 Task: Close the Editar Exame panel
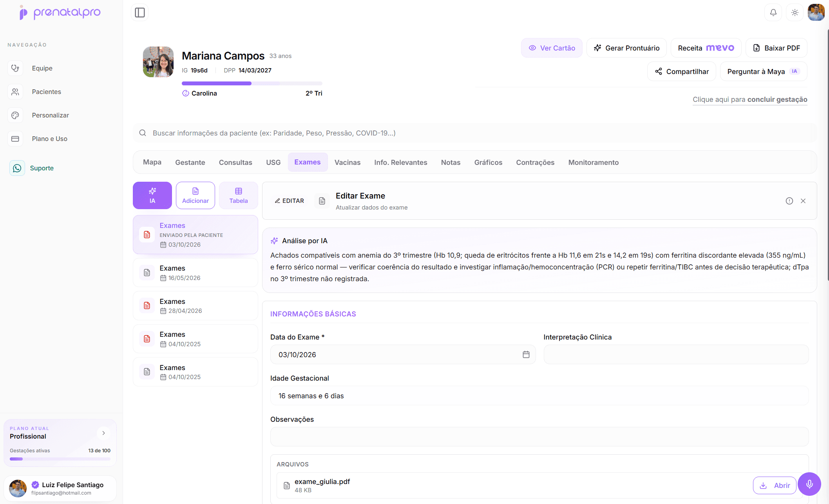pos(803,201)
